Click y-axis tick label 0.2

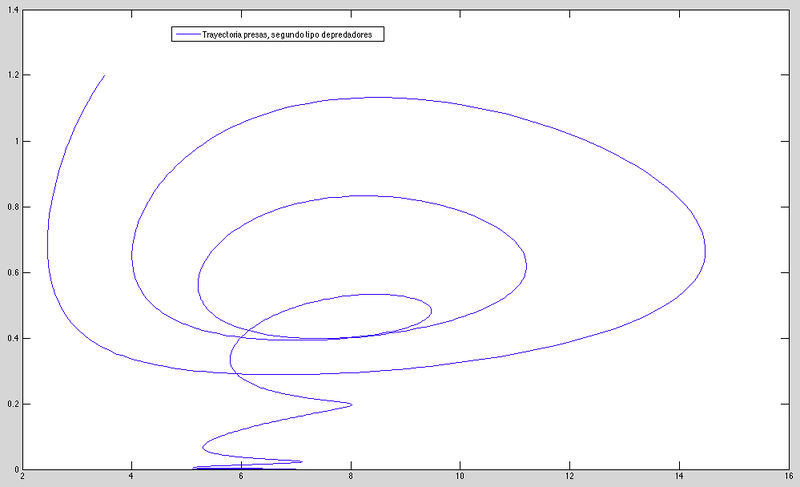pos(13,404)
